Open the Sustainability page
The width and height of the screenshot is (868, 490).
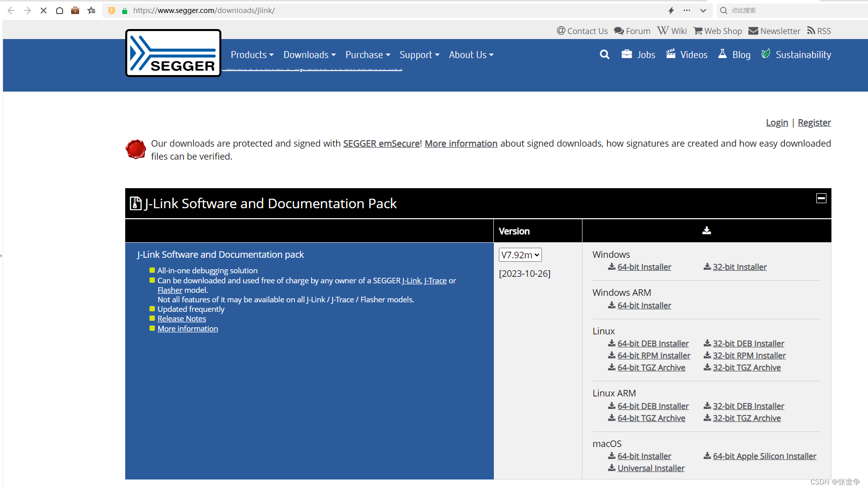[796, 55]
